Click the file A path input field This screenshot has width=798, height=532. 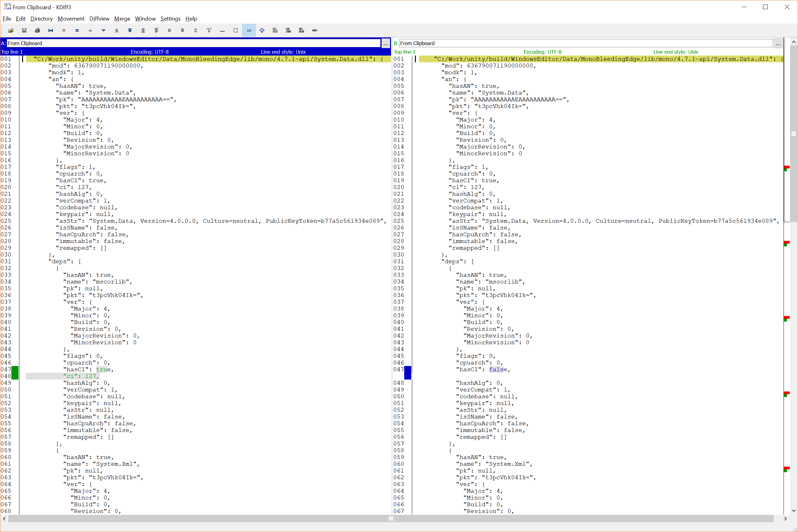tap(194, 44)
